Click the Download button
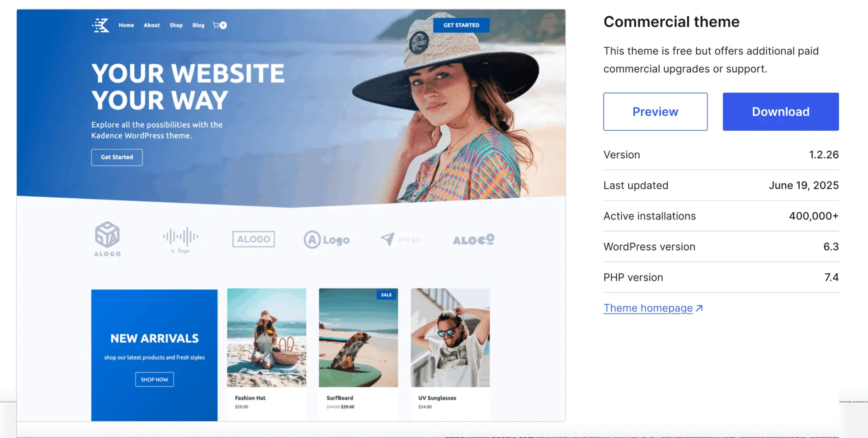Image resolution: width=868 pixels, height=438 pixels. pyautogui.click(x=780, y=111)
